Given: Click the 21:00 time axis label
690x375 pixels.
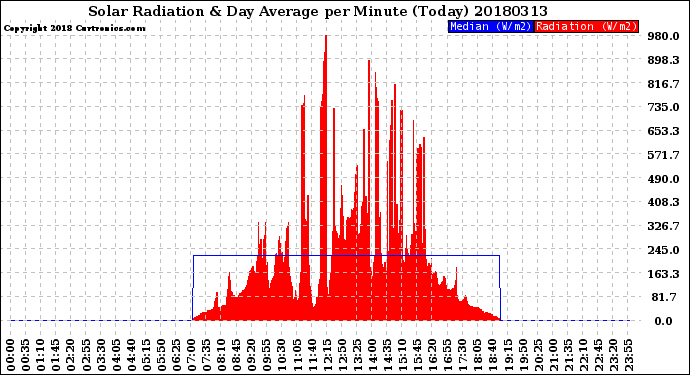Looking at the screenshot, I should coord(553,355).
